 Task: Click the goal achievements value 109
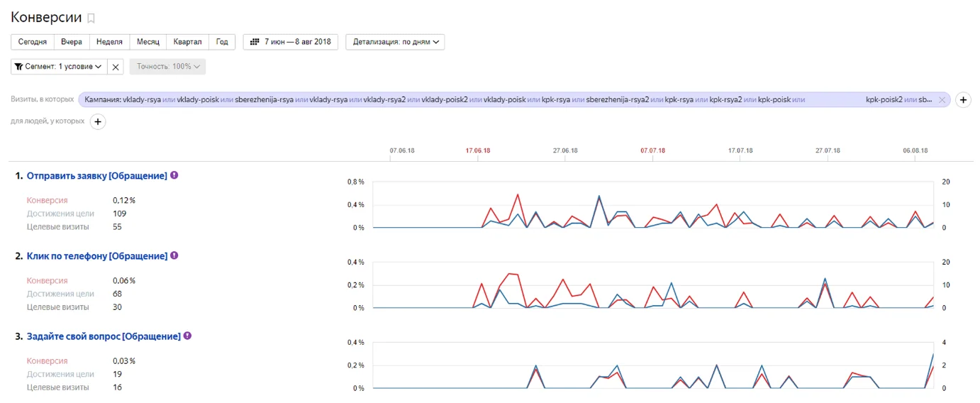click(120, 214)
